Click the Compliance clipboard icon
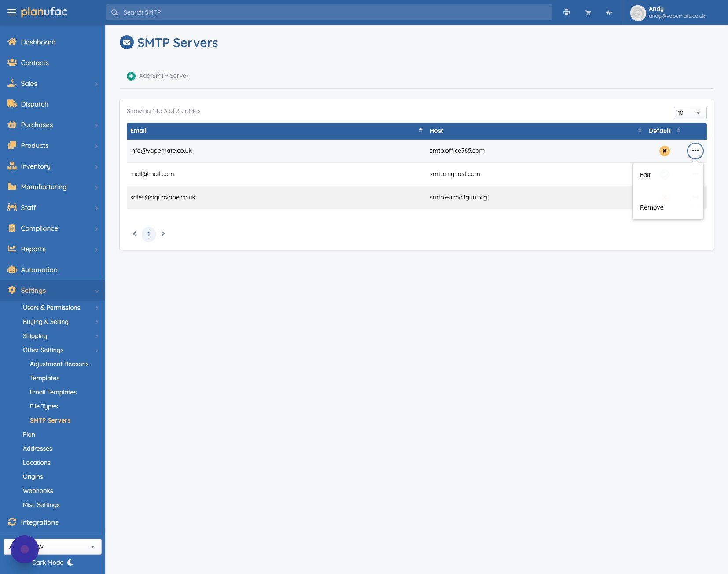 (12, 228)
